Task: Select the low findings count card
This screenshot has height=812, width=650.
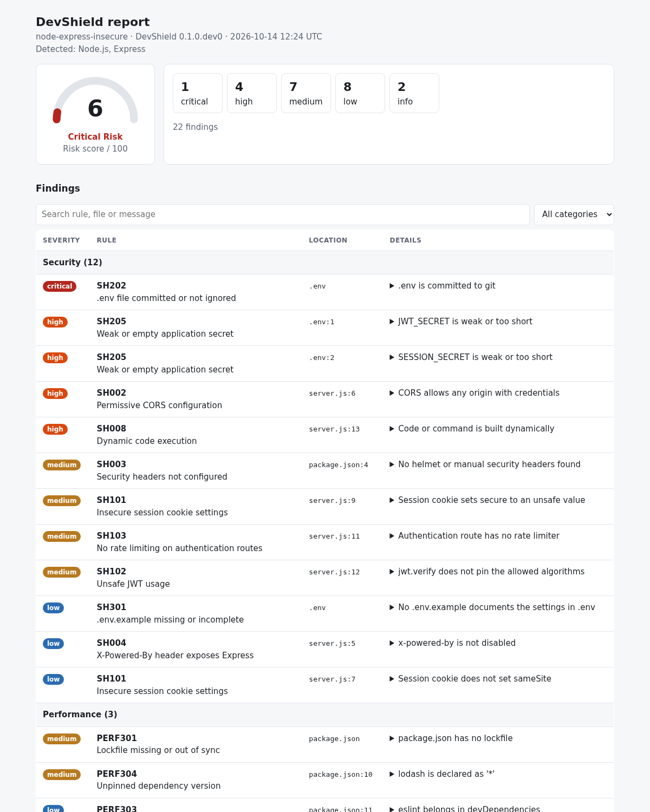Action: tap(360, 93)
